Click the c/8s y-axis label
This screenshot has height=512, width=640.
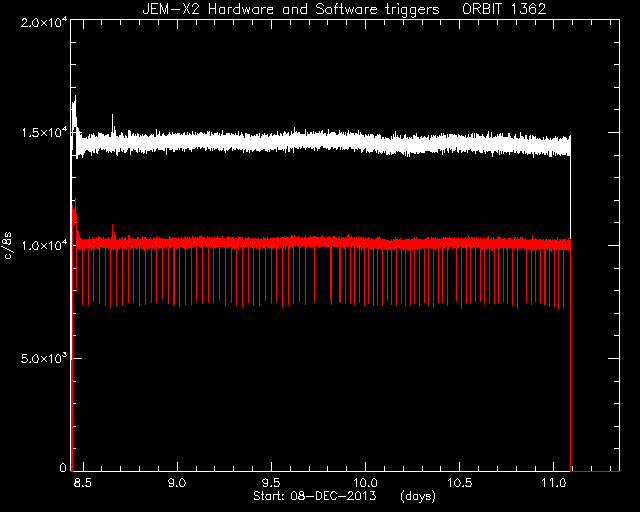click(x=8, y=246)
